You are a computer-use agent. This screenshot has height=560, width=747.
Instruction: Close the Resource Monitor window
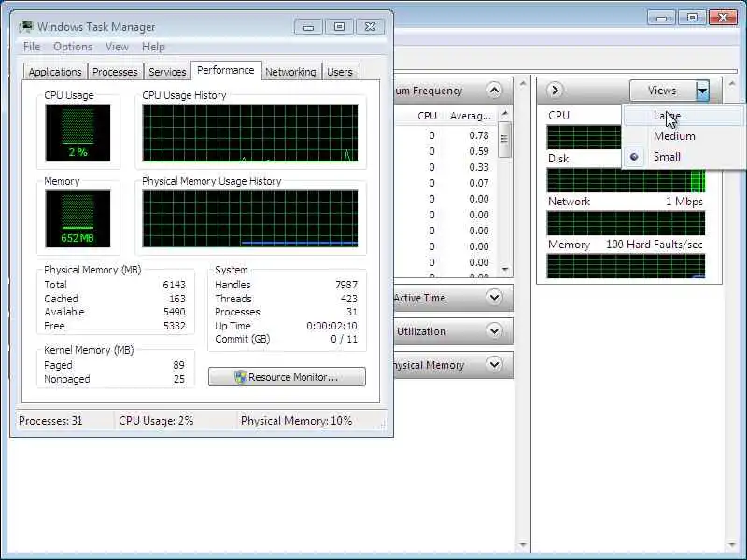click(x=723, y=18)
